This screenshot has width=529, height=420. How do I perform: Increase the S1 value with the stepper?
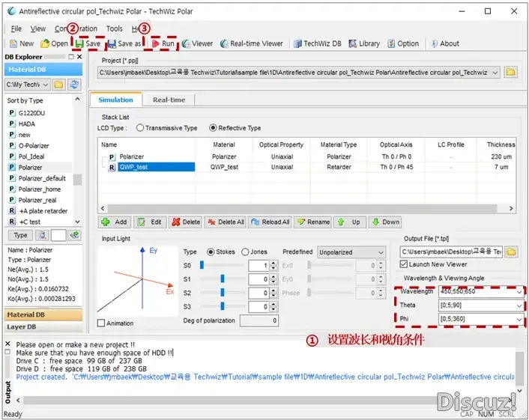(273, 277)
